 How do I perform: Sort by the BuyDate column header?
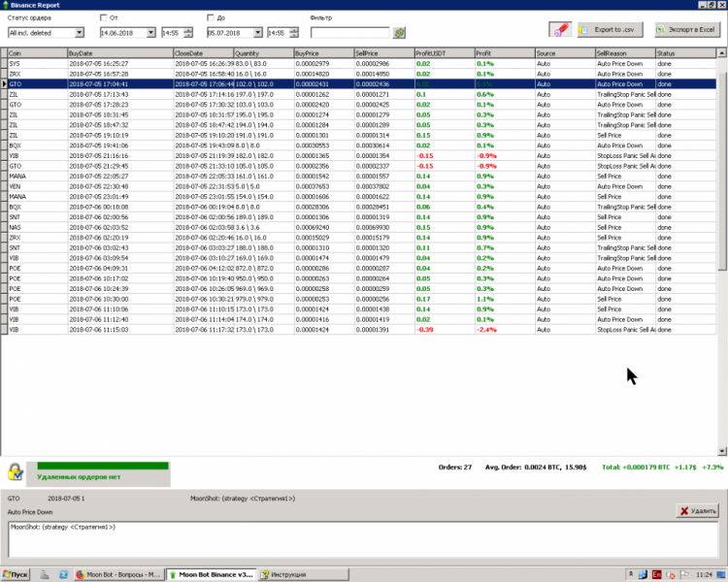120,53
